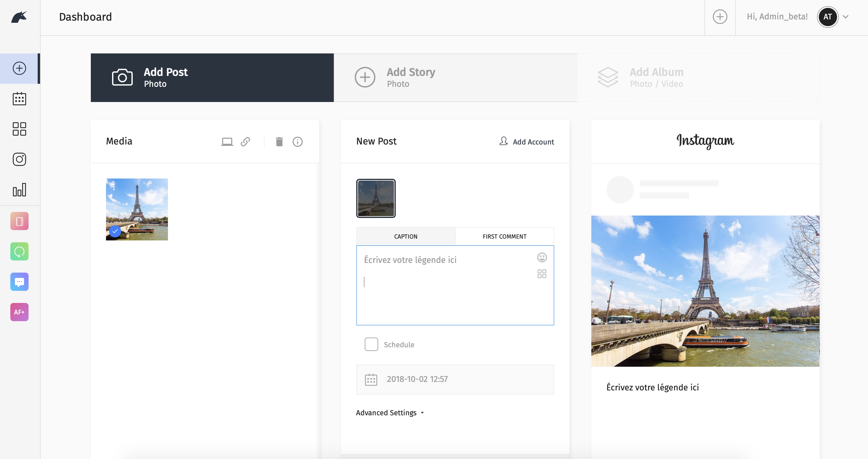The image size is (868, 459).
Task: Click the Dashboard page title
Action: pyautogui.click(x=86, y=17)
